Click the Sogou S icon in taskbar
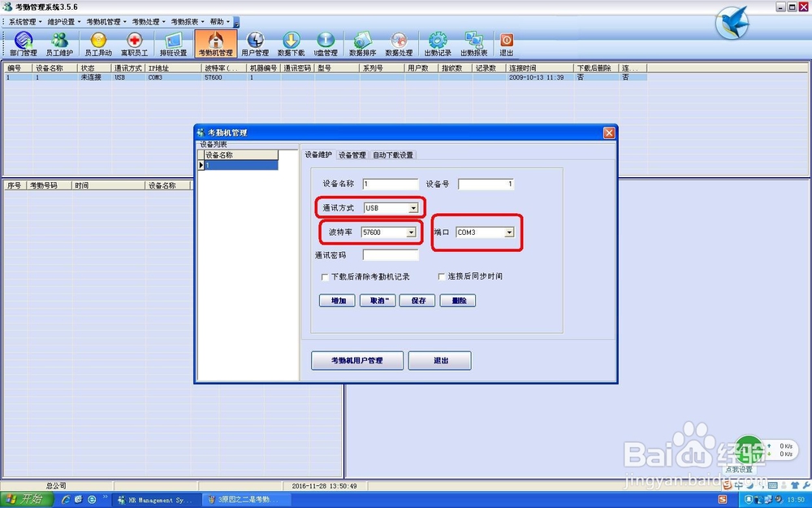Image resolution: width=812 pixels, height=508 pixels. (x=723, y=500)
